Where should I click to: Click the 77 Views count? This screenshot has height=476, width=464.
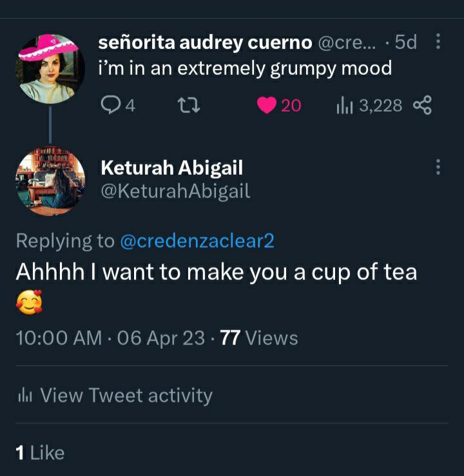click(x=259, y=338)
